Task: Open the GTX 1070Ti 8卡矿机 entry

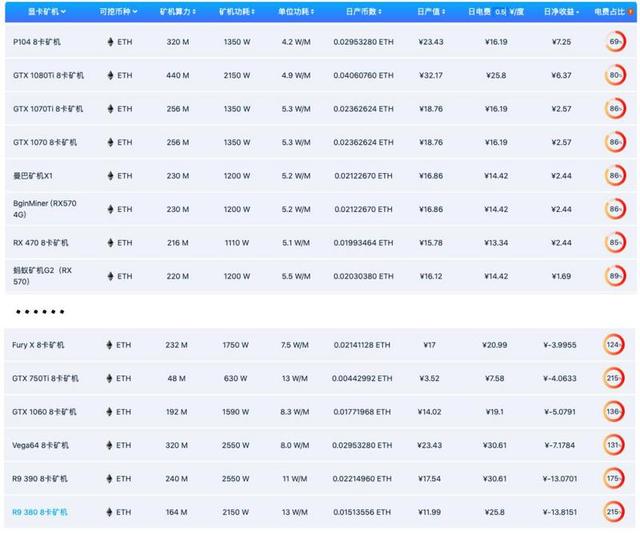Action: (x=48, y=109)
